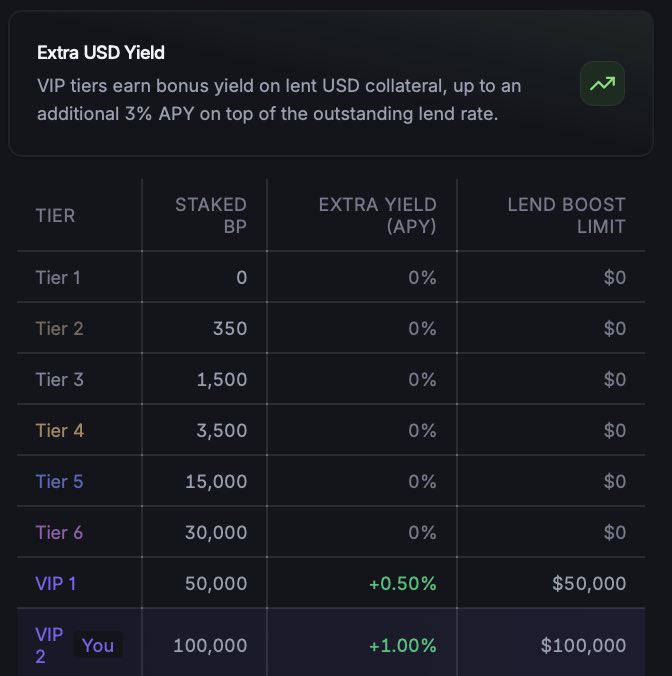
Task: Click the $50,000 lend boost limit
Action: pos(592,583)
